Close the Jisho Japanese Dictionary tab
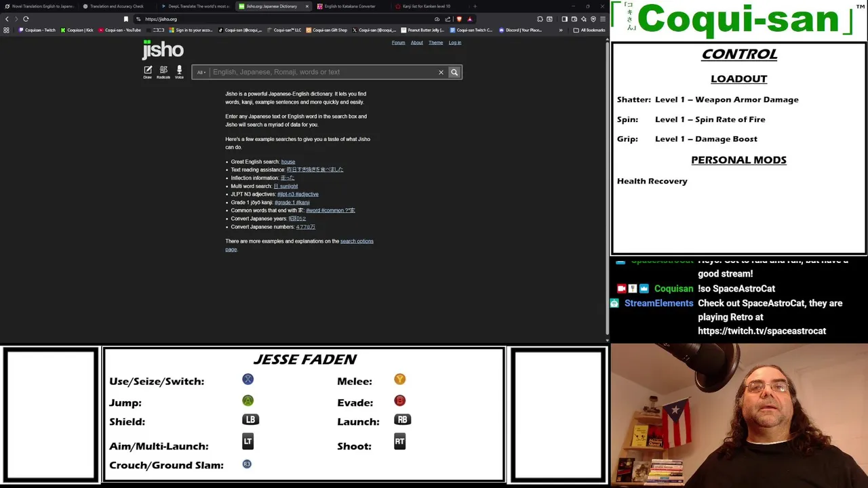The height and width of the screenshot is (488, 868). (307, 6)
